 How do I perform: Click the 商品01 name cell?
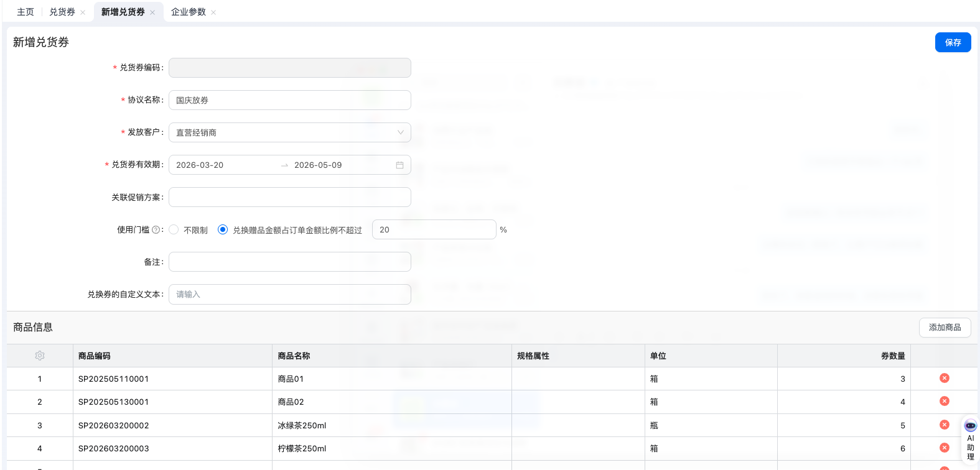[392, 379]
